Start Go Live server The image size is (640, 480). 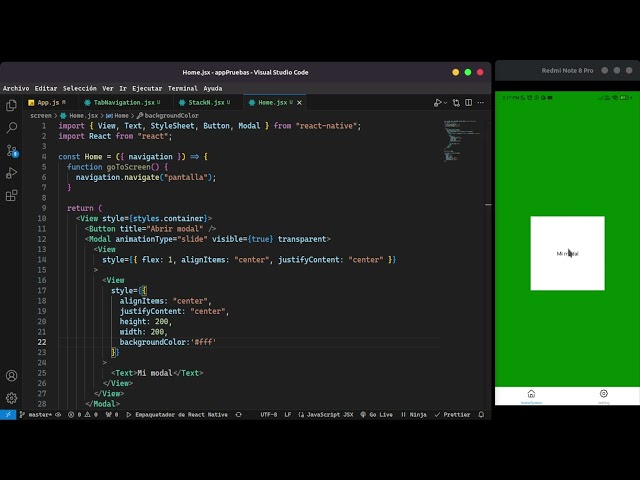pyautogui.click(x=376, y=415)
